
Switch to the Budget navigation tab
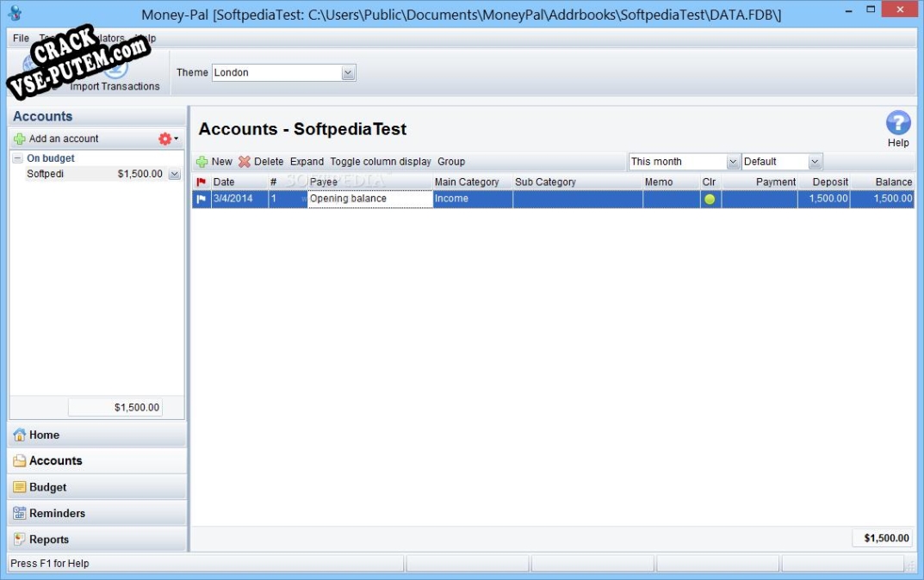tap(48, 487)
